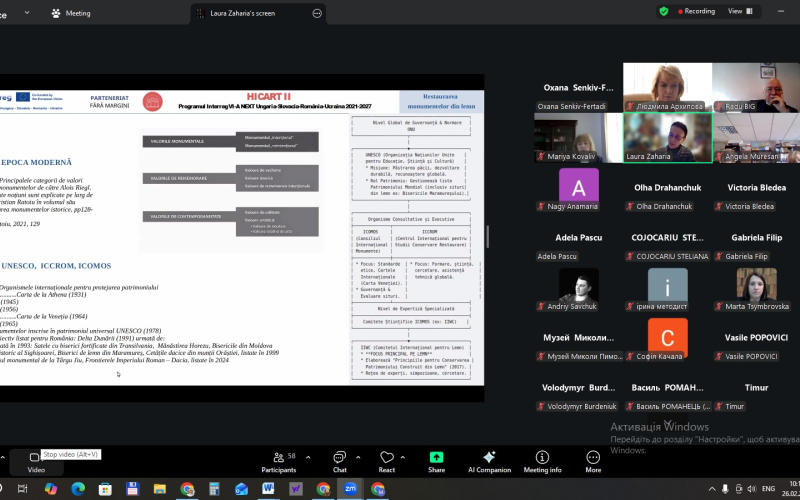Open screen share options ellipsis button
Screen dimensions: 800x500
317,13
